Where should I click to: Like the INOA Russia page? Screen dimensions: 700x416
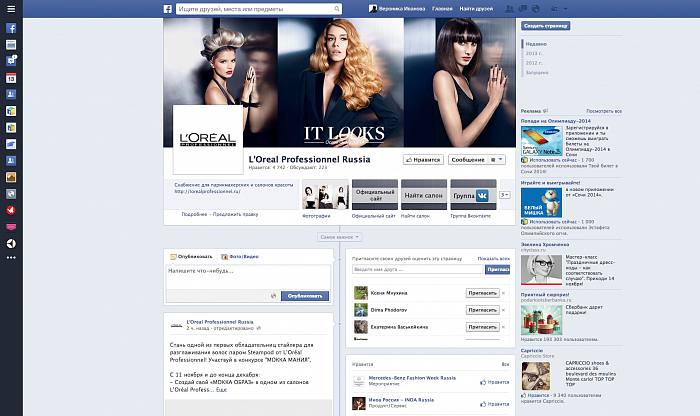pos(494,404)
